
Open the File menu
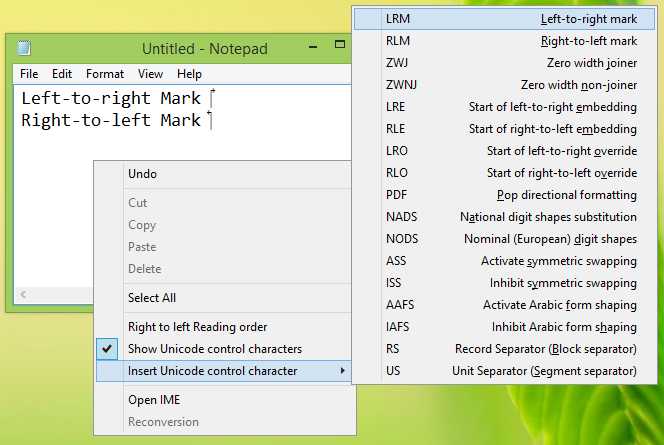point(29,74)
